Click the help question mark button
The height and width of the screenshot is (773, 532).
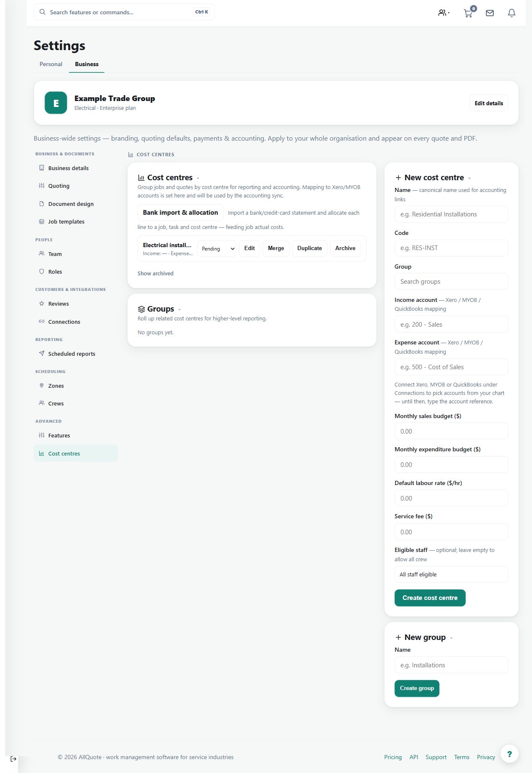pyautogui.click(x=509, y=754)
